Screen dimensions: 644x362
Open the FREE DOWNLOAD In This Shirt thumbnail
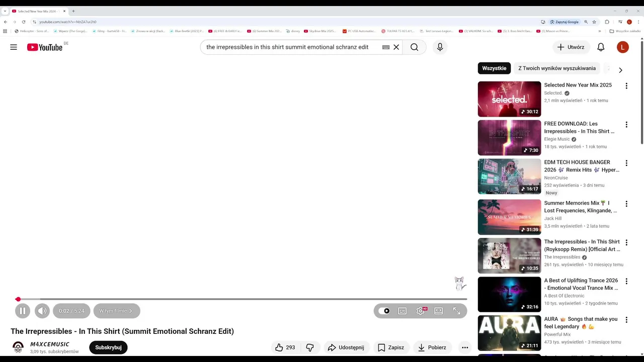click(x=509, y=138)
